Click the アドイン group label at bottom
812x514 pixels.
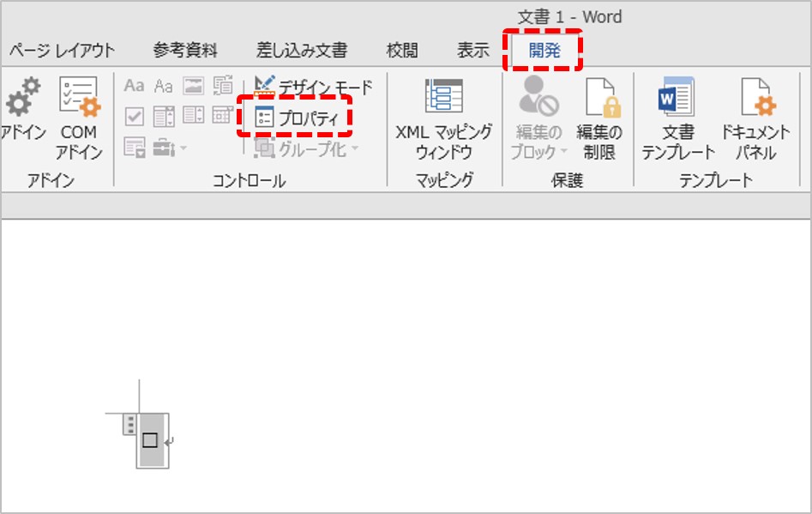(x=51, y=180)
